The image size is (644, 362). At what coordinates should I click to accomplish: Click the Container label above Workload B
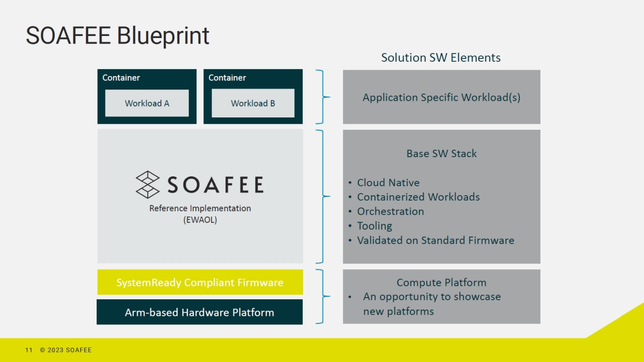[227, 78]
